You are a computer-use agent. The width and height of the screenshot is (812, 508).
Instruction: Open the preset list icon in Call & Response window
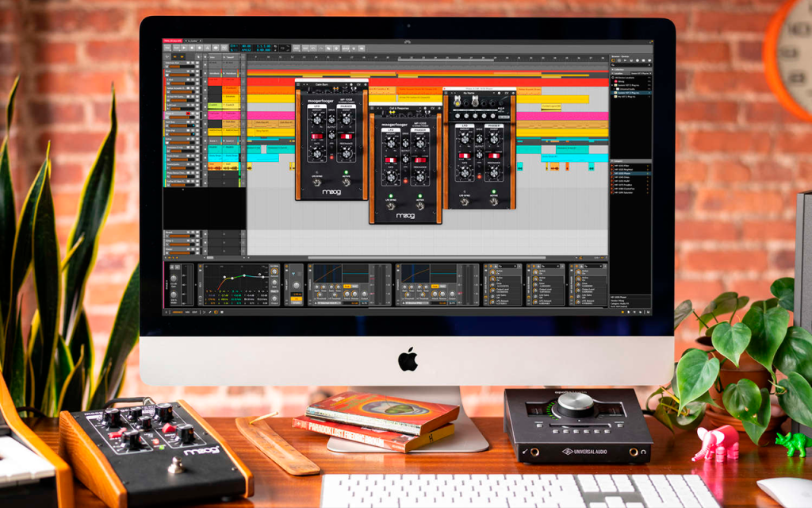(x=372, y=108)
